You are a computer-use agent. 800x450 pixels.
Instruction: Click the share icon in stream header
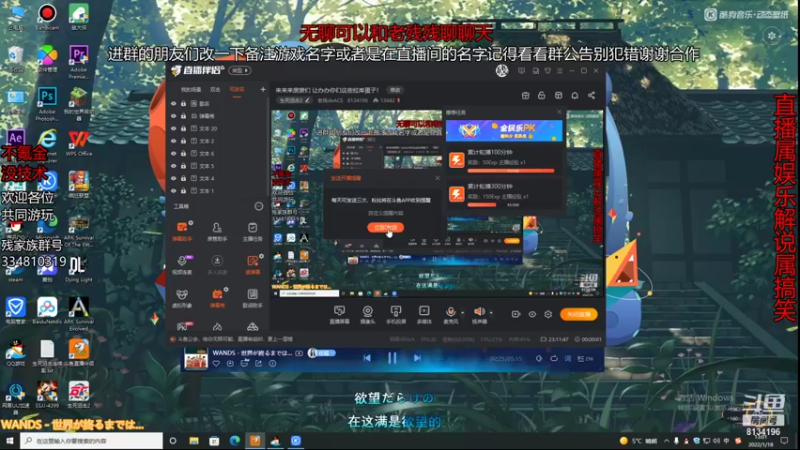591,95
